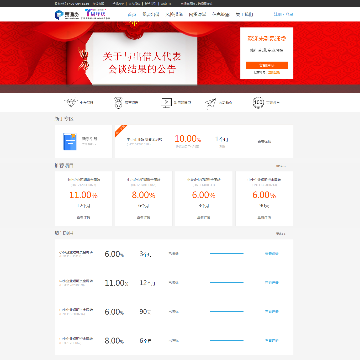Open the owl-shaped feature icon below banner
Image resolution: width=360 pixels, height=360 pixels.
pyautogui.click(x=118, y=103)
